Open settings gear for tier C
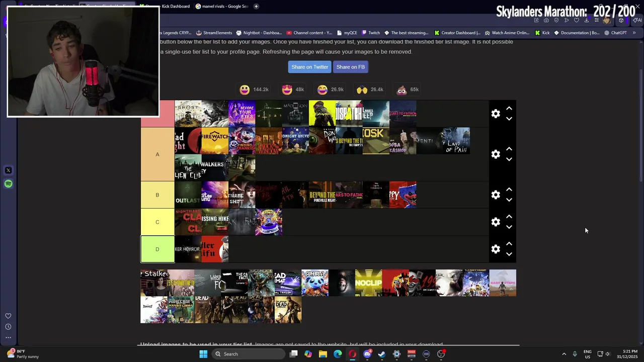This screenshot has width=644, height=362. (x=496, y=222)
